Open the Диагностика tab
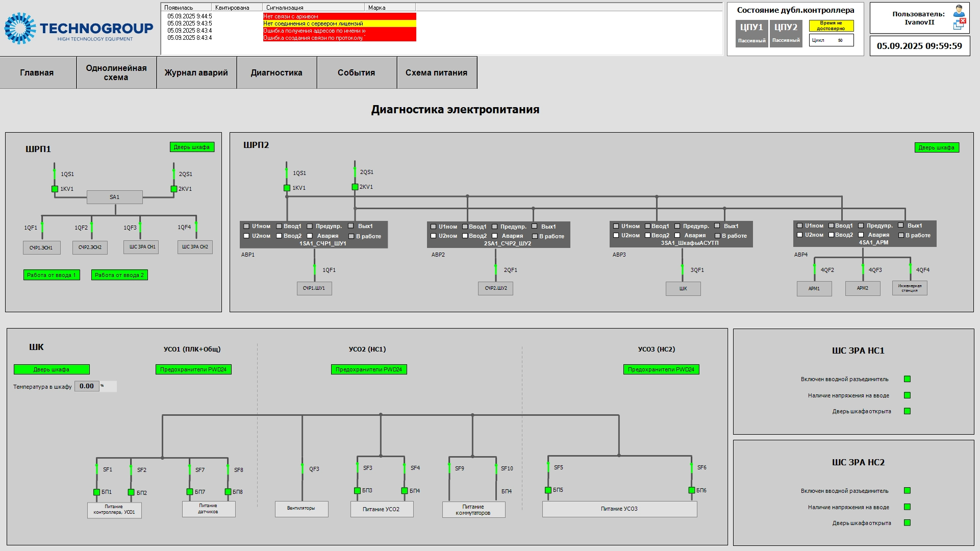This screenshot has height=551, width=980. point(277,73)
